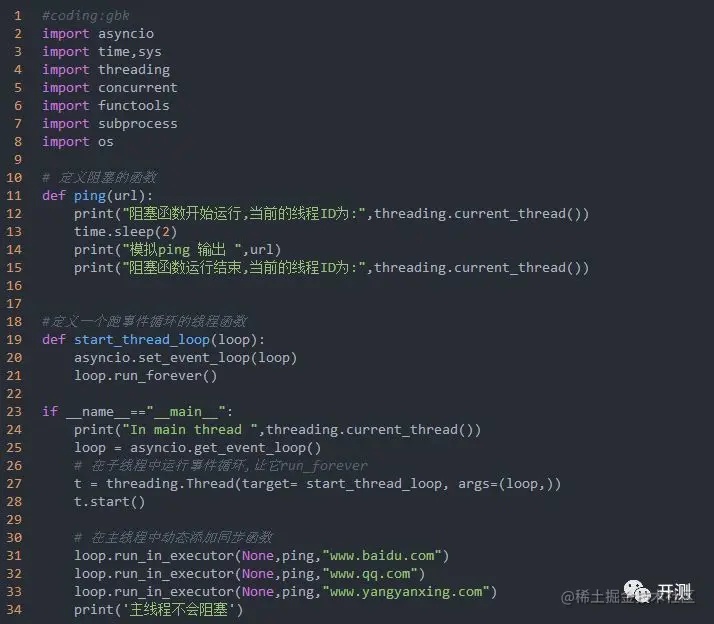The image size is (714, 624).
Task: Click line number 23 in gutter
Action: point(14,412)
